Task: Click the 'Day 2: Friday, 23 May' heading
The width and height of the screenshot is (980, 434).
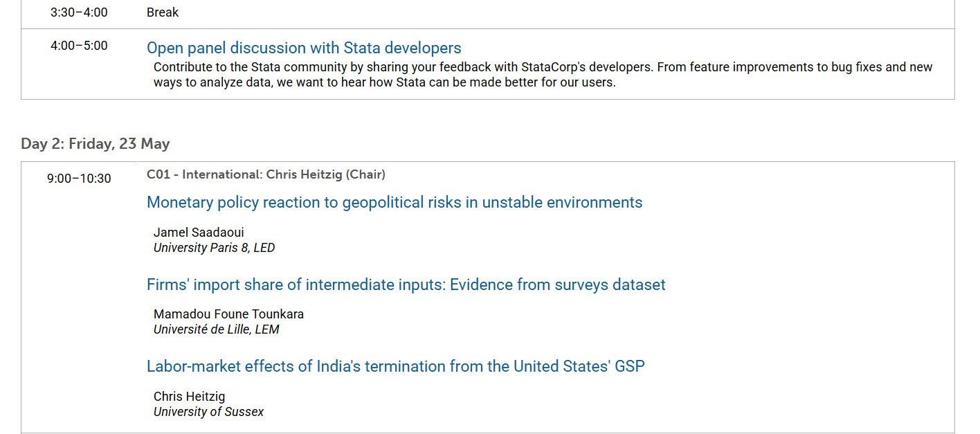Action: pyautogui.click(x=96, y=144)
